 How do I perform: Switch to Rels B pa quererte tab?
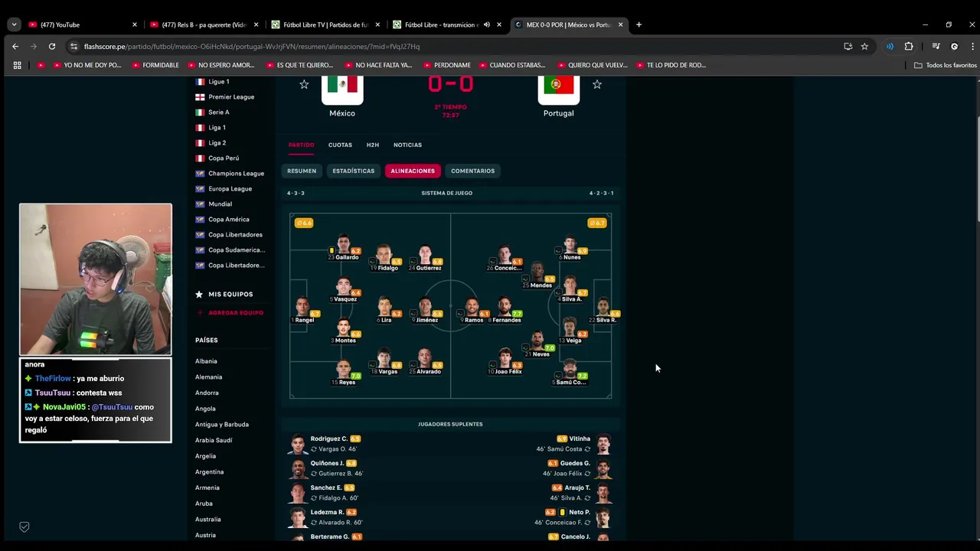coord(204,24)
